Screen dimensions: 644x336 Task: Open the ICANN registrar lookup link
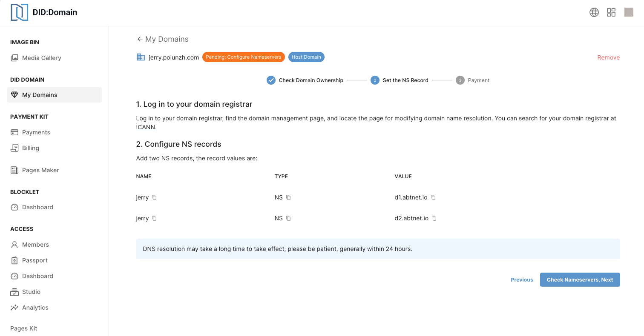(x=146, y=127)
